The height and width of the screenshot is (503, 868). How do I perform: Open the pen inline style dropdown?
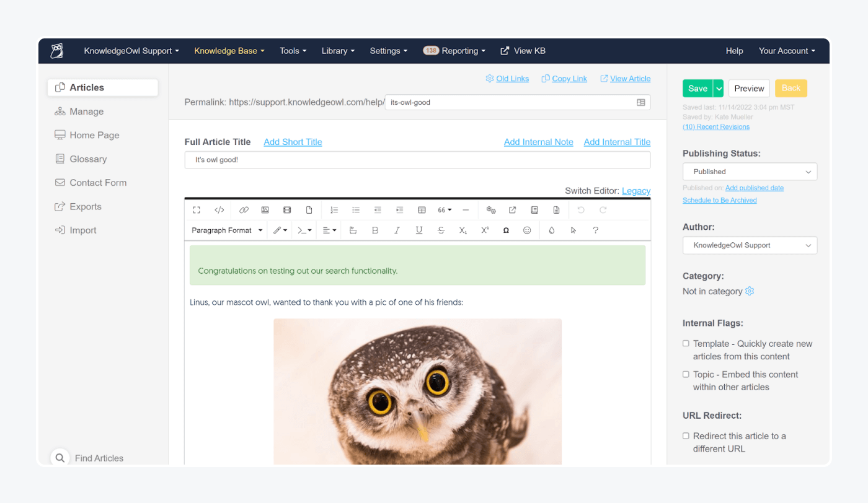coord(280,230)
